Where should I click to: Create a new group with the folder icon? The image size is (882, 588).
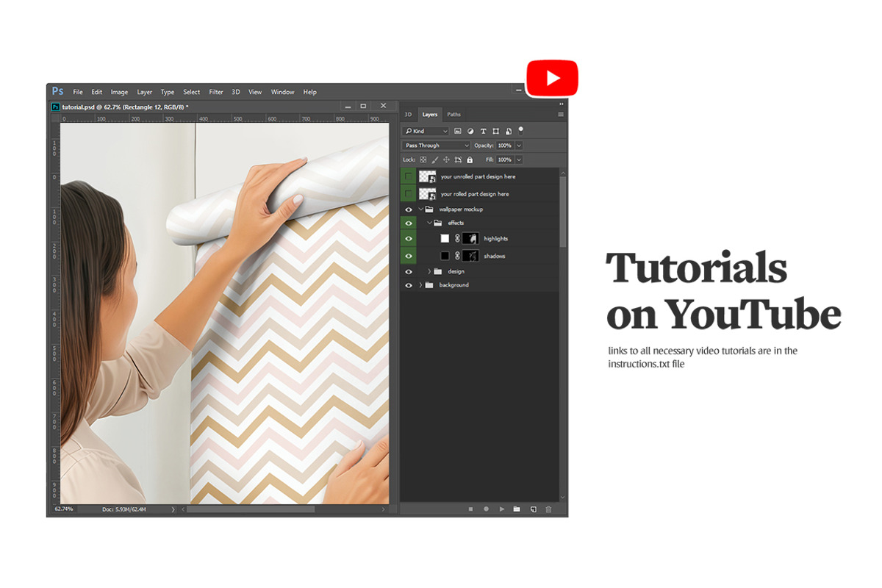point(517,509)
